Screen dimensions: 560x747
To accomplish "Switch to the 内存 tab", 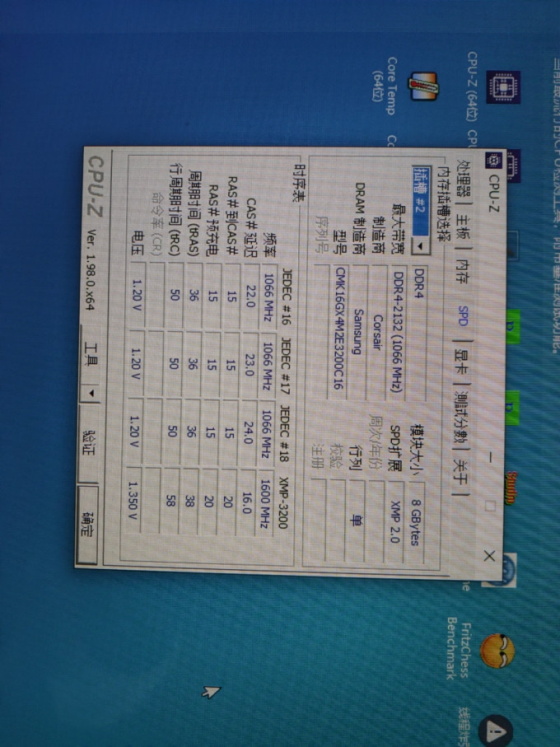I will click(461, 271).
